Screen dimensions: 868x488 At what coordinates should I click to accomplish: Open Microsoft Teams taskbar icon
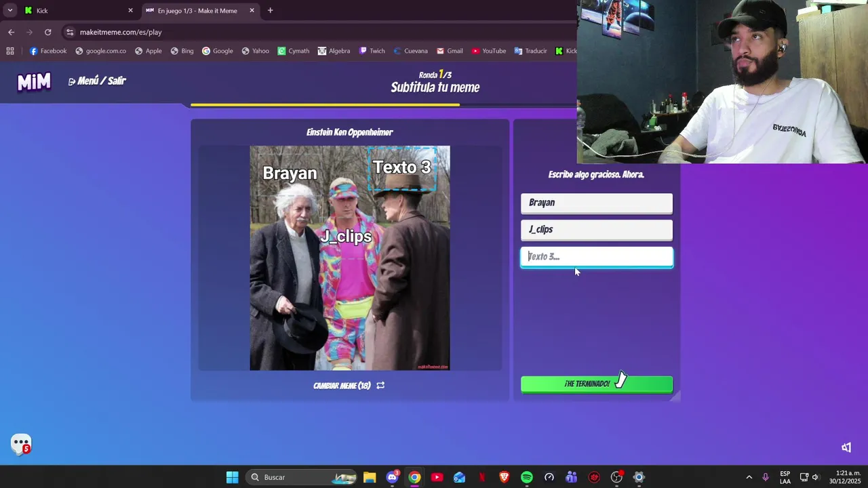(x=571, y=477)
